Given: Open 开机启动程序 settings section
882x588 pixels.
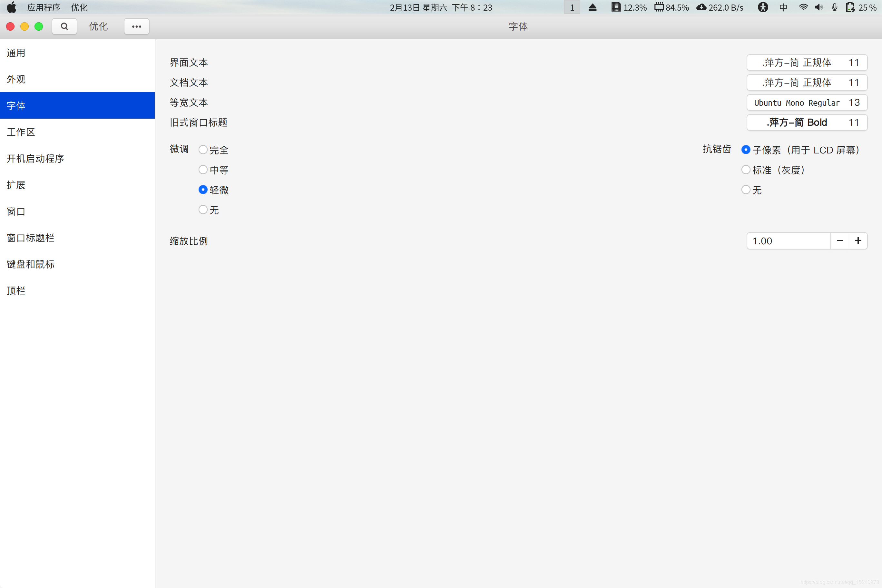Looking at the screenshot, I should [77, 158].
